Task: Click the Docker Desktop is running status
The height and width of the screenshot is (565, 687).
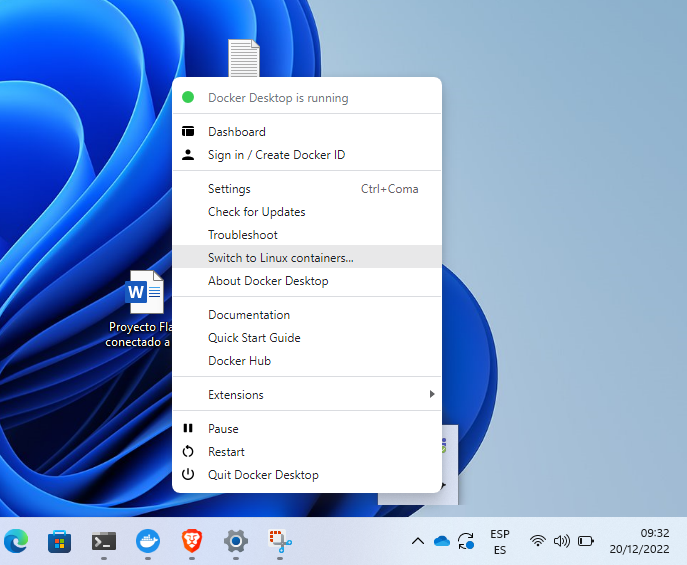Action: [x=307, y=98]
